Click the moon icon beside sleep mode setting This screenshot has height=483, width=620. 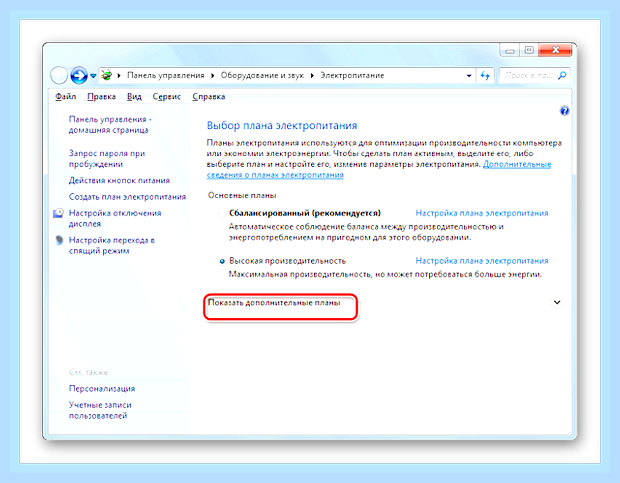tap(59, 240)
